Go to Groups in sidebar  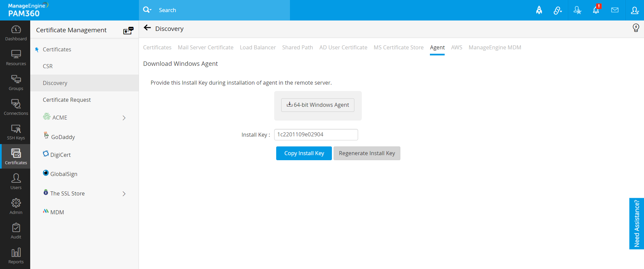pos(16,83)
